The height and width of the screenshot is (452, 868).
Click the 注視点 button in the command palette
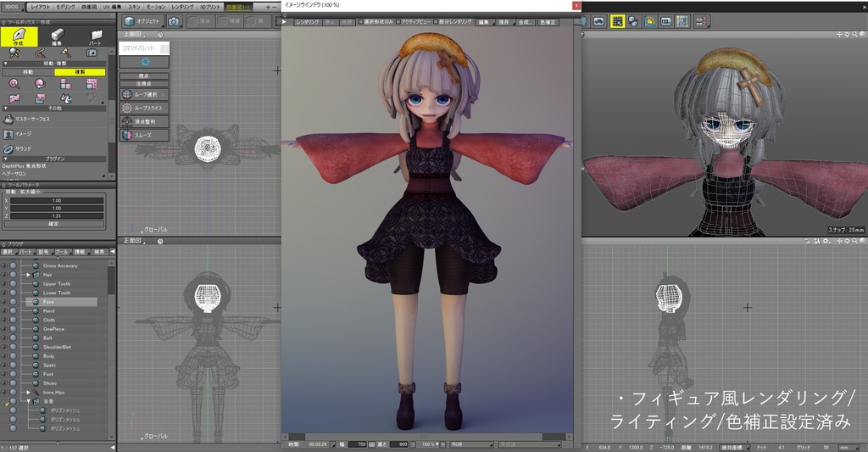tap(144, 84)
